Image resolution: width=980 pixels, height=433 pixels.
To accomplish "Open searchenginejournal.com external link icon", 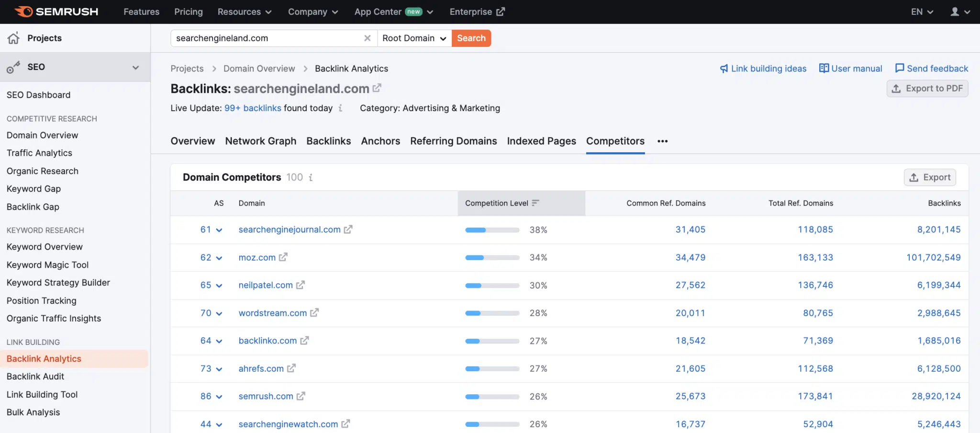I will (x=348, y=229).
